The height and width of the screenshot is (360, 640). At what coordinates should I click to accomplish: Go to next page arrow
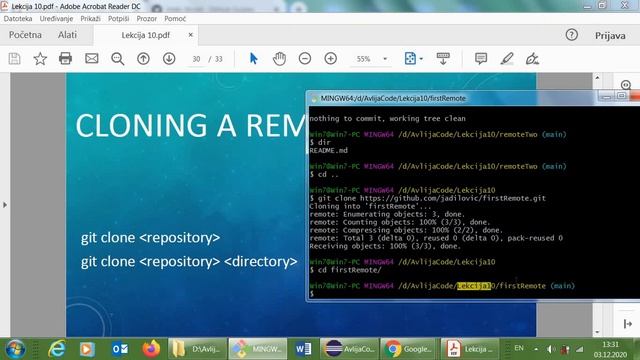(169, 59)
